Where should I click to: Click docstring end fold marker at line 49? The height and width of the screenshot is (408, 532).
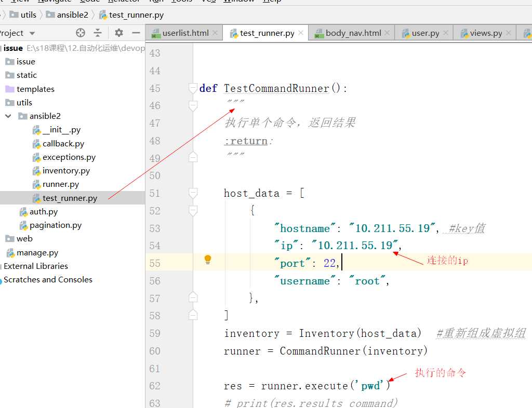[x=193, y=158]
